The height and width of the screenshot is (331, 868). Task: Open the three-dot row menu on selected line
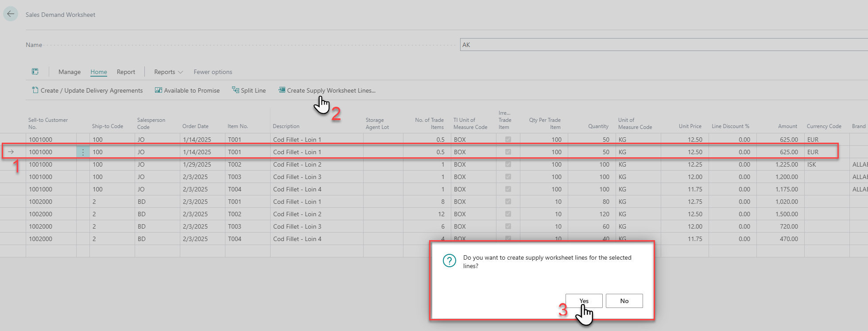coord(83,152)
